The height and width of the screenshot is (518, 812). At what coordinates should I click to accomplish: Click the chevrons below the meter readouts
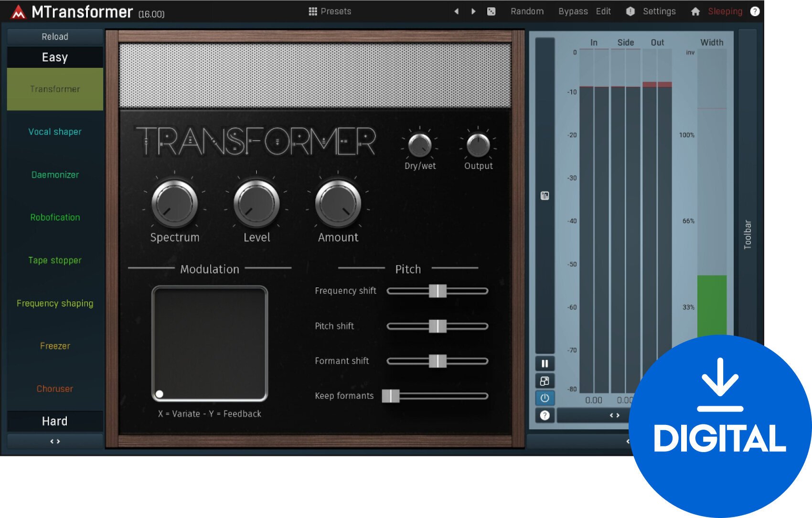pyautogui.click(x=614, y=415)
